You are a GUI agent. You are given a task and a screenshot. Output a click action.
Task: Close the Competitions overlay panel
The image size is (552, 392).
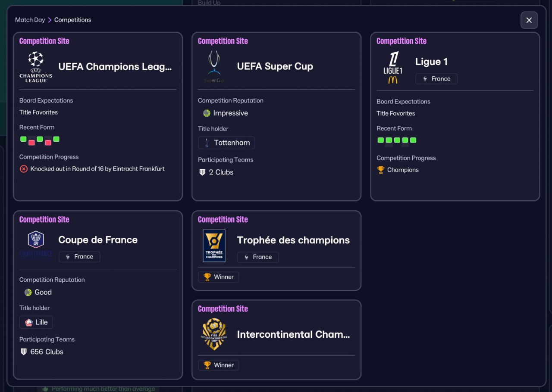(529, 20)
